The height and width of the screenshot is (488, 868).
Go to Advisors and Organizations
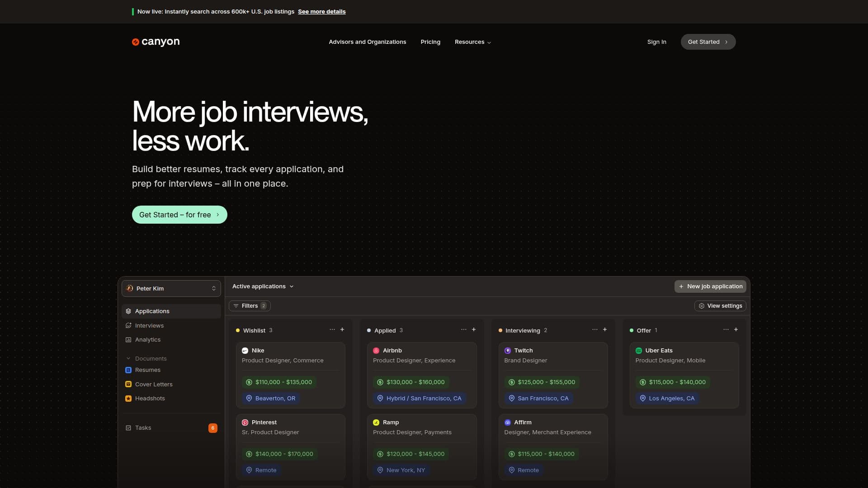tap(368, 42)
